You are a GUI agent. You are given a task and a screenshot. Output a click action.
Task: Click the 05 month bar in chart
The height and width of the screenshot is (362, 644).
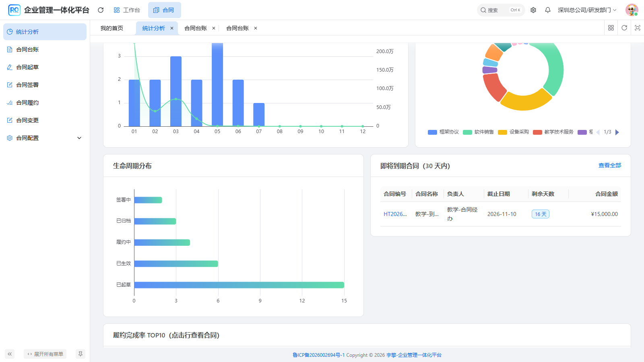tap(217, 84)
